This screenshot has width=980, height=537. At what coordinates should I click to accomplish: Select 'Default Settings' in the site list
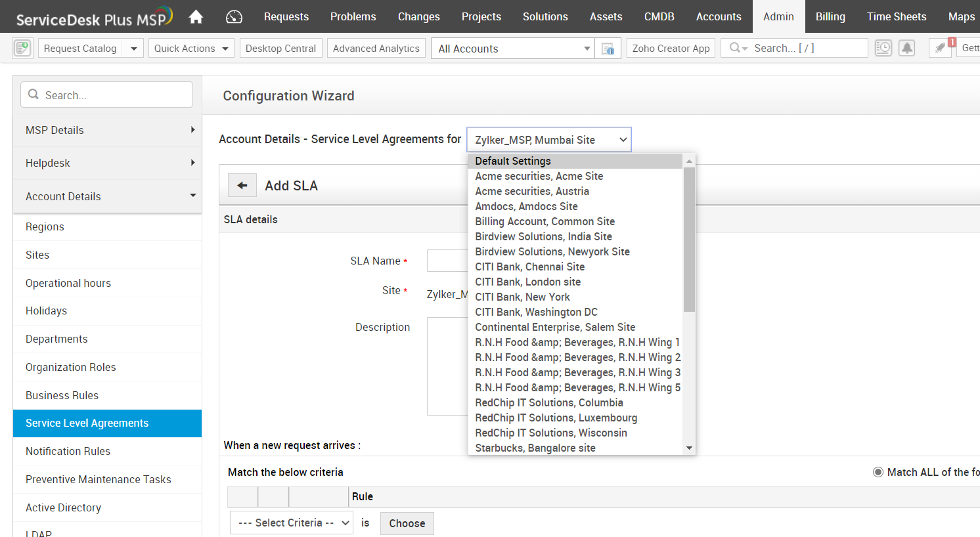[513, 161]
